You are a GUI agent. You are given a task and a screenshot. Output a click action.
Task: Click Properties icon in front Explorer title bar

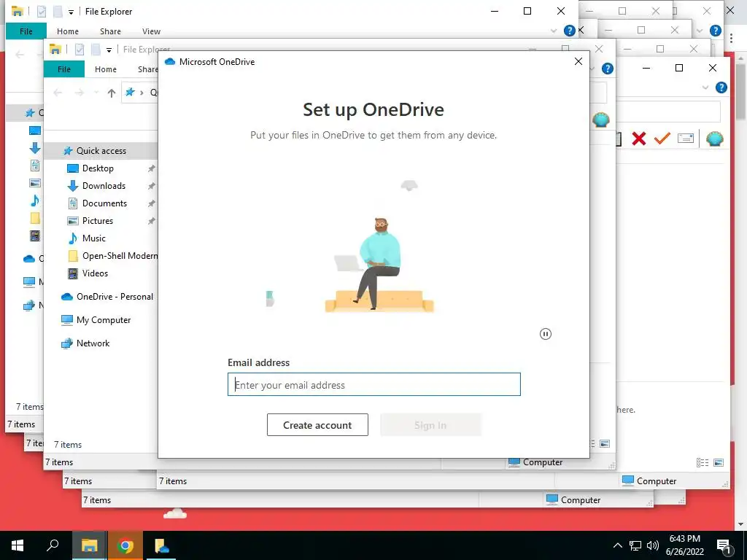click(x=80, y=50)
